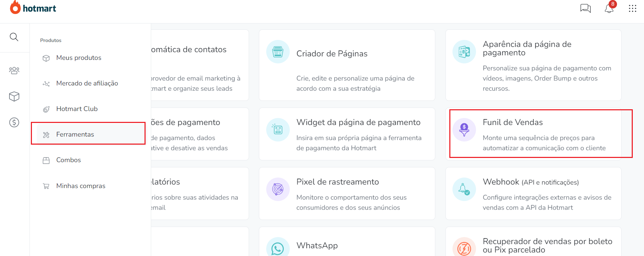Click the Criador de Páginas icon
Image resolution: width=644 pixels, height=256 pixels.
(278, 52)
